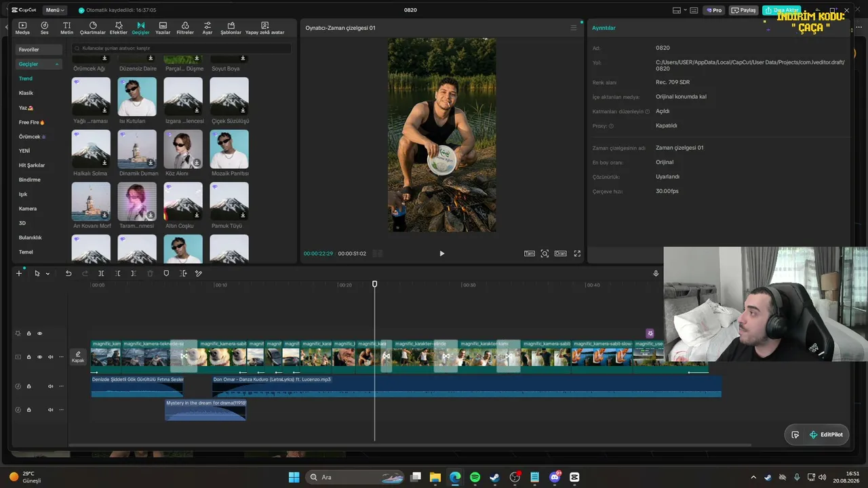Screen dimensions: 868x488
Task: Choose the Isı Kutulan transition thumbnail
Action: [x=137, y=96]
